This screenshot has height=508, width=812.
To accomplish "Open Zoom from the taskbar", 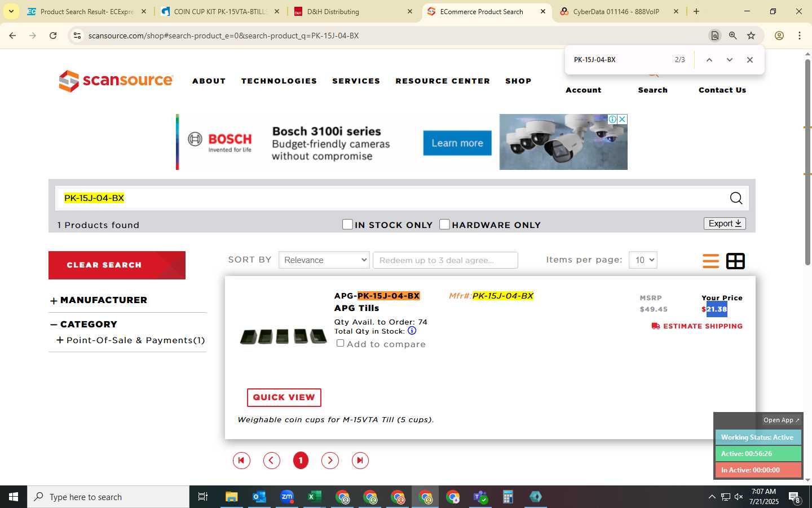I will (x=287, y=497).
